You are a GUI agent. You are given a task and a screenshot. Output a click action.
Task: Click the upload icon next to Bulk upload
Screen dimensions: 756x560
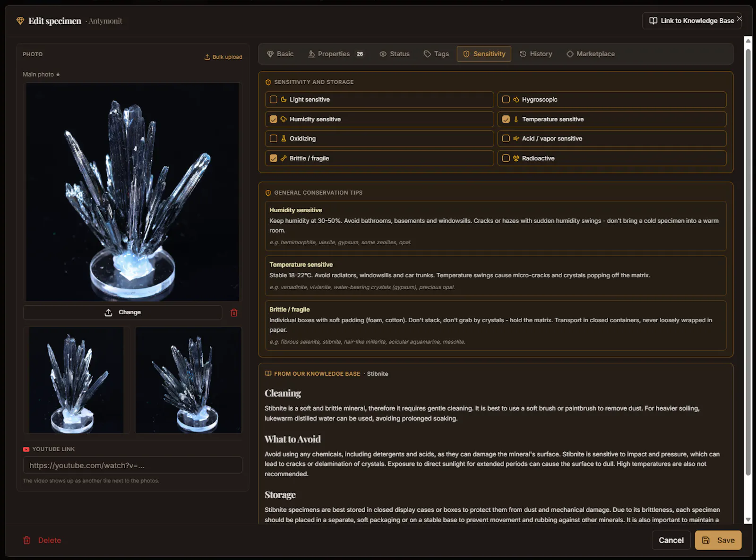(207, 57)
